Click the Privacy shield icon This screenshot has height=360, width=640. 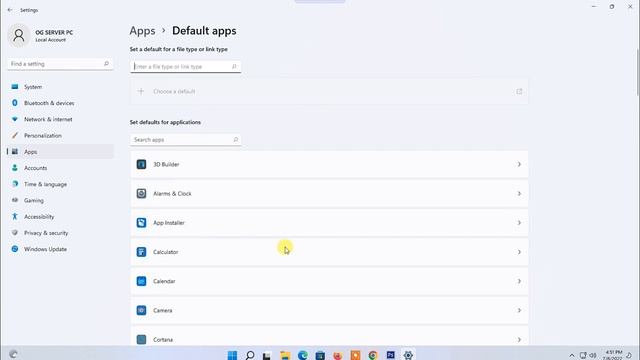click(x=15, y=233)
